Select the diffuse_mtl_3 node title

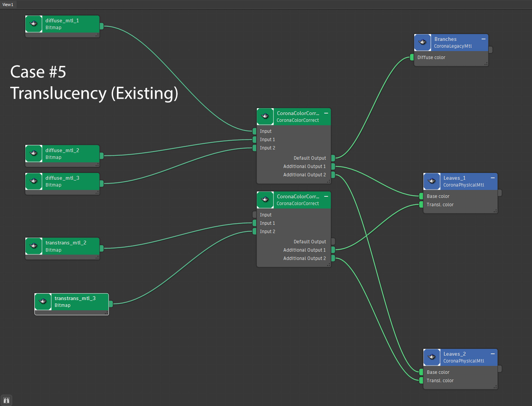[62, 178]
